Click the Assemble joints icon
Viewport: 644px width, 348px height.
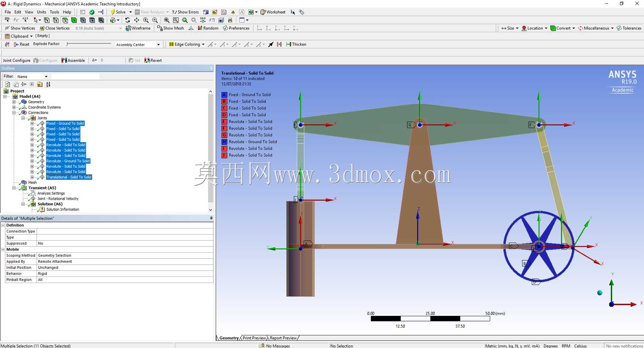[x=73, y=61]
